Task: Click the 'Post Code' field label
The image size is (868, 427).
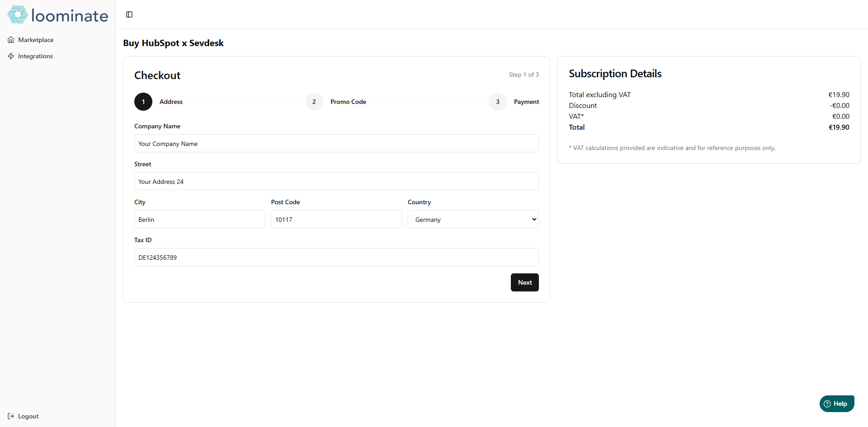Action: click(285, 202)
